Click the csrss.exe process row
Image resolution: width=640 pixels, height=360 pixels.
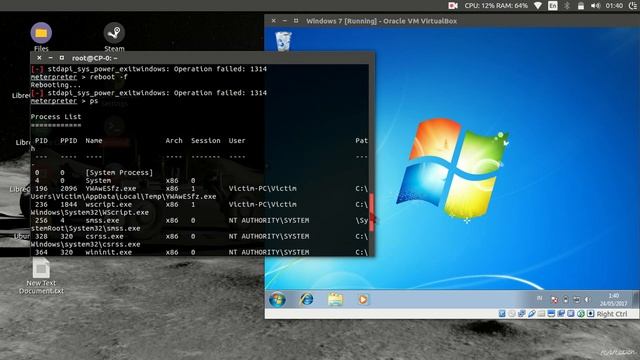pyautogui.click(x=199, y=236)
